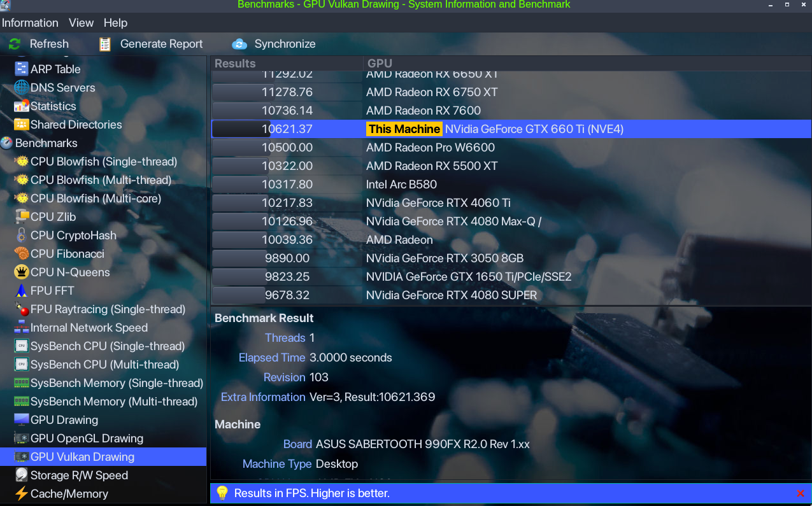
Task: Click the Revision 103 value
Action: pos(319,377)
